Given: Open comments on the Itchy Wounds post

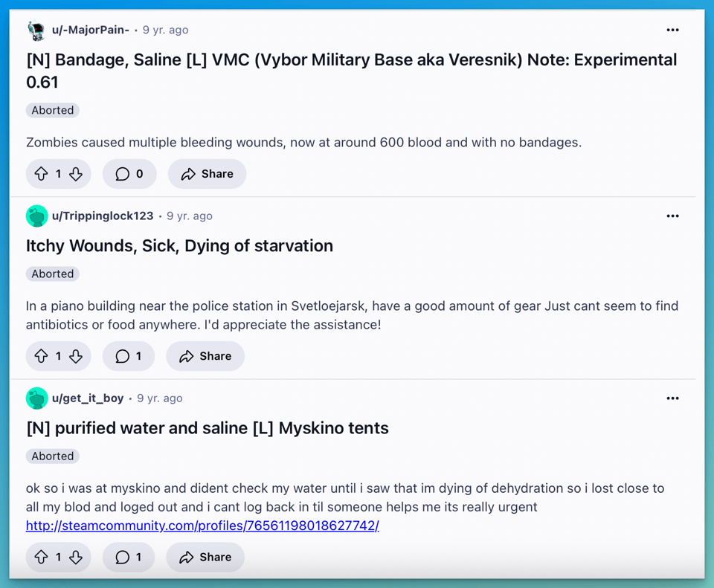Looking at the screenshot, I should [x=129, y=356].
